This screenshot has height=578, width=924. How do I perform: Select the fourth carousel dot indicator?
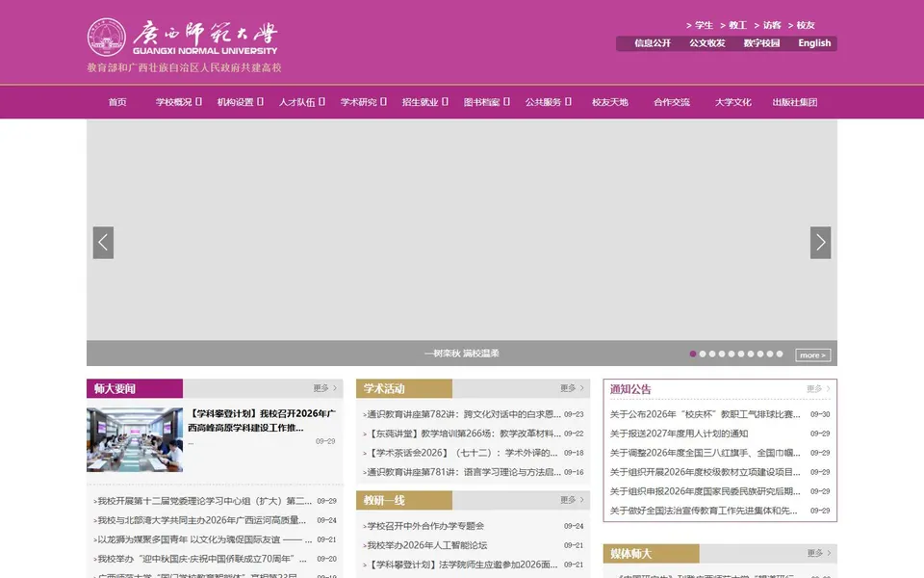pos(722,354)
